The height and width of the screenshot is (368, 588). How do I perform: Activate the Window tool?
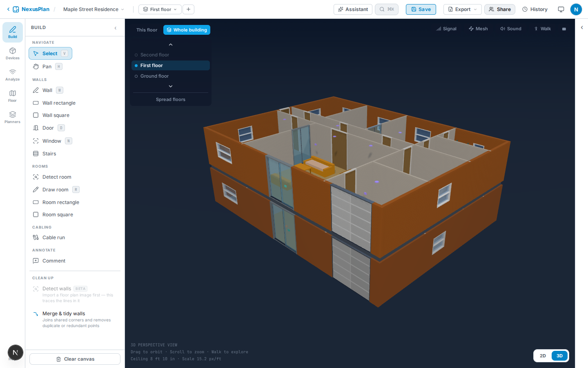pos(52,141)
